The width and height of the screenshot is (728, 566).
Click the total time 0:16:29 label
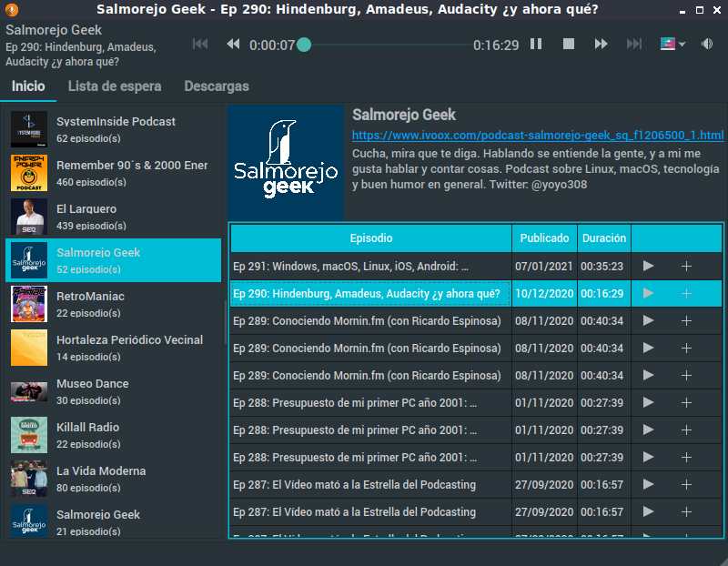click(x=496, y=45)
